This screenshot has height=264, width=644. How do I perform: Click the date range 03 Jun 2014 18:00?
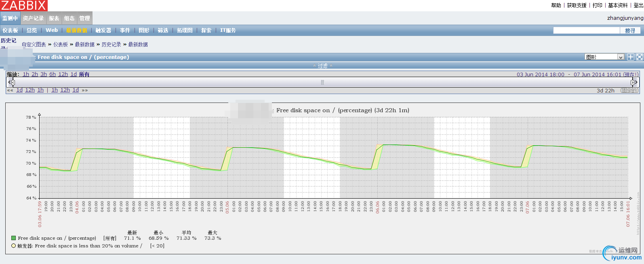pos(541,74)
